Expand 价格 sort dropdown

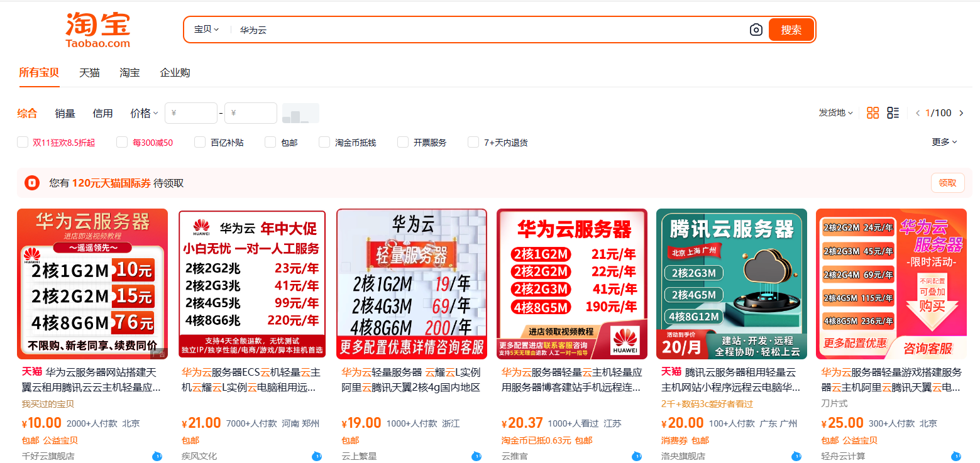point(144,113)
